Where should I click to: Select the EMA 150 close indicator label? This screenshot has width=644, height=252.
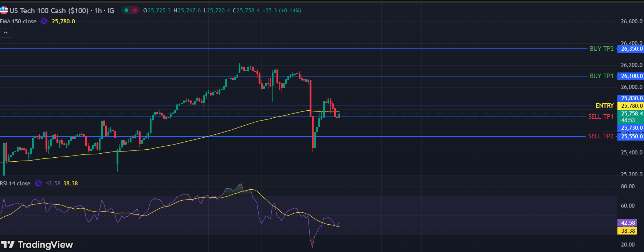pos(19,21)
